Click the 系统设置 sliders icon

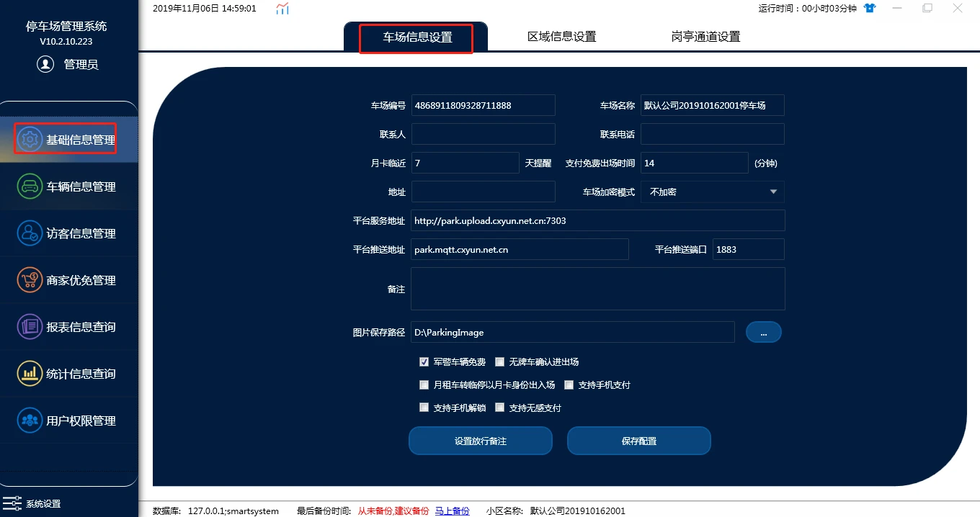pyautogui.click(x=12, y=503)
